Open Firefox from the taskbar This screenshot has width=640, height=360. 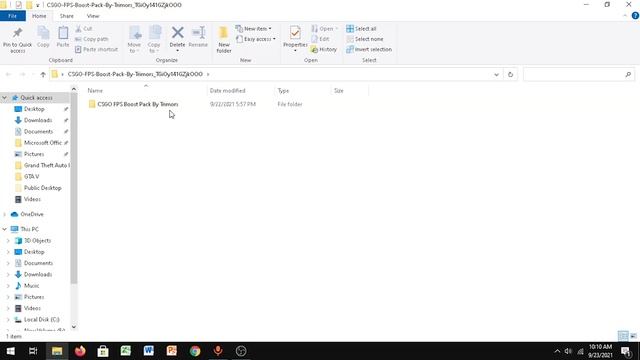click(x=80, y=351)
